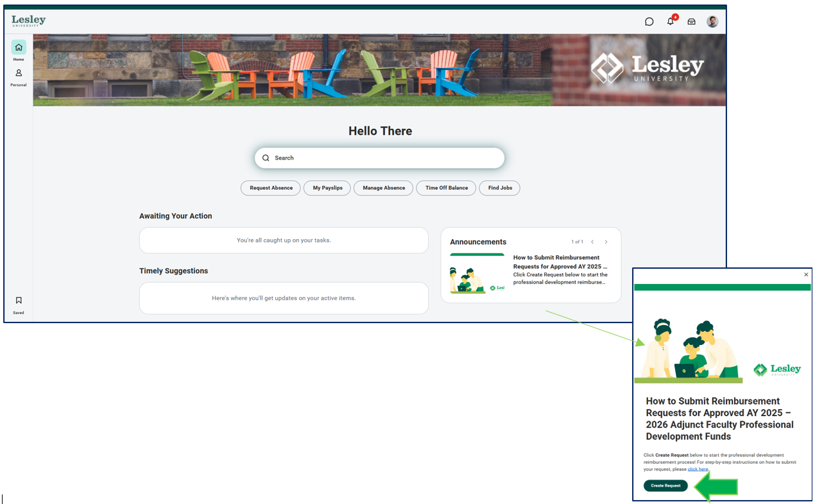Click 'Here's where you'll get updates' text
The height and width of the screenshot is (504, 815).
coord(284,298)
